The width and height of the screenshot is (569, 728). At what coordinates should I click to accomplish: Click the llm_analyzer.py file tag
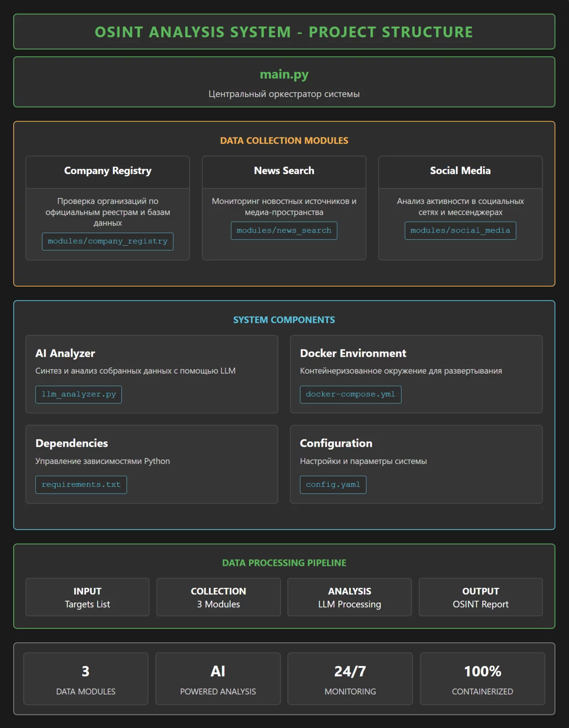79,394
